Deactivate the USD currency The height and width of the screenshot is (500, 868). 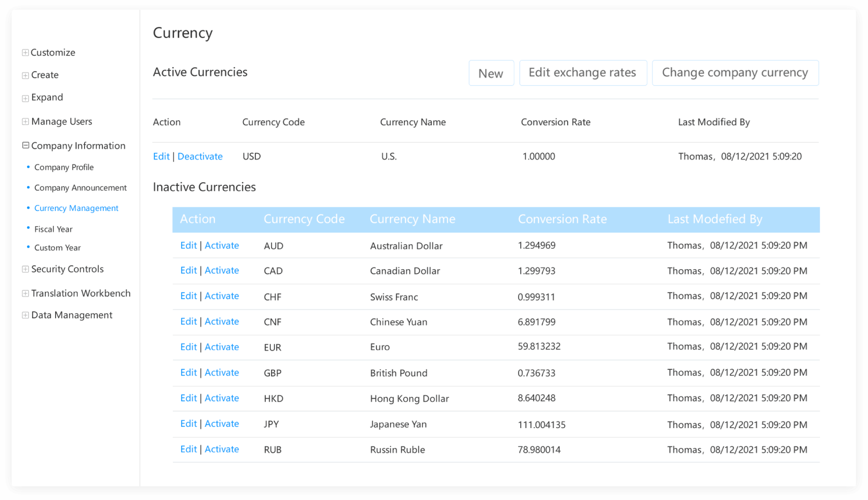coord(200,157)
